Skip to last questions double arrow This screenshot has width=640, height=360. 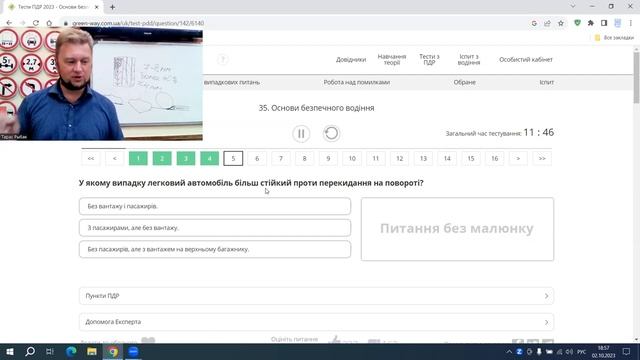tap(542, 158)
